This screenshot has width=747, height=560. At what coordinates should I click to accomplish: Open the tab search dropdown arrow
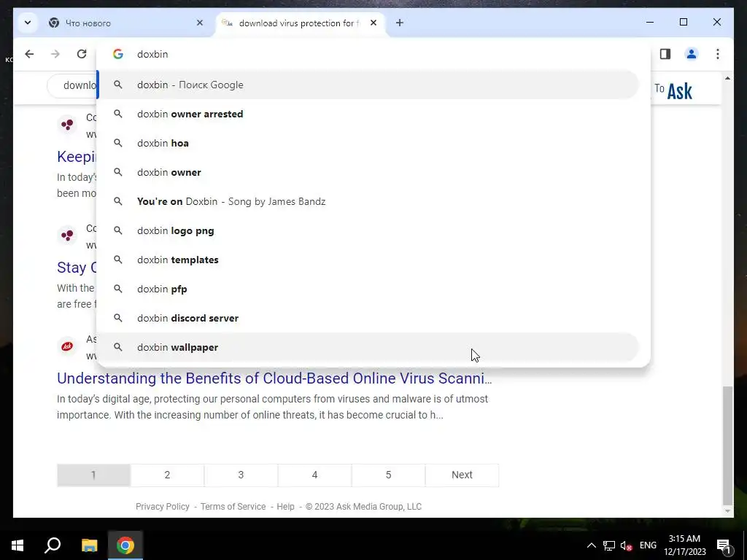pyautogui.click(x=28, y=23)
